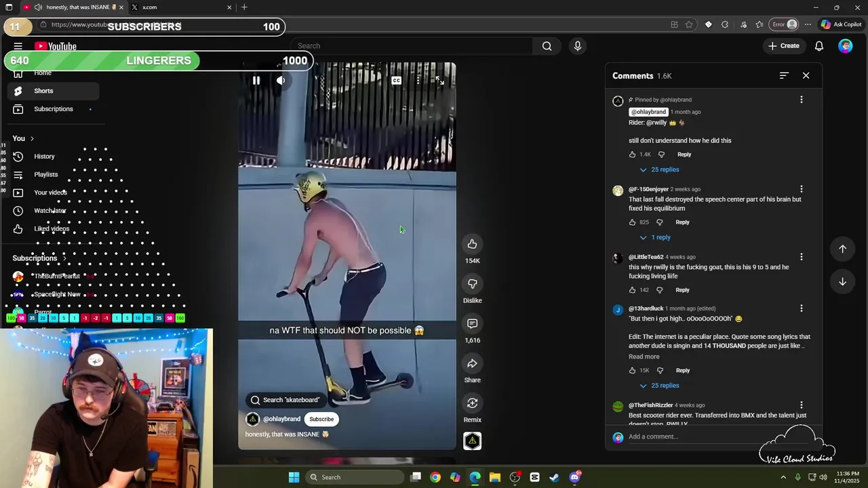The width and height of the screenshot is (868, 488).
Task: Open the comments button showing 1,616
Action: click(473, 324)
